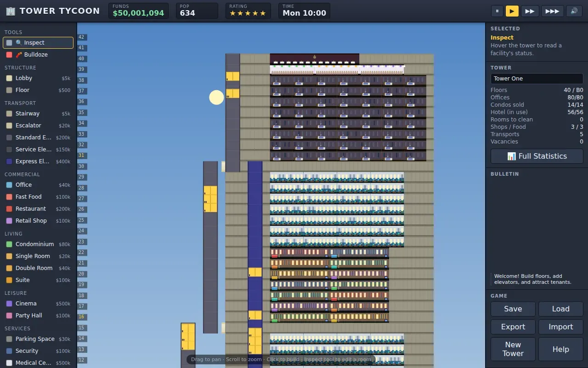Select the Condominium tool
Screen dimensions: 588x368
coord(38,244)
